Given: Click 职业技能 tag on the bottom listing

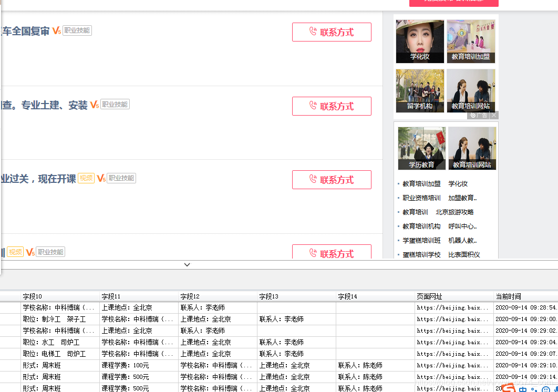Looking at the screenshot, I should click(x=50, y=252).
